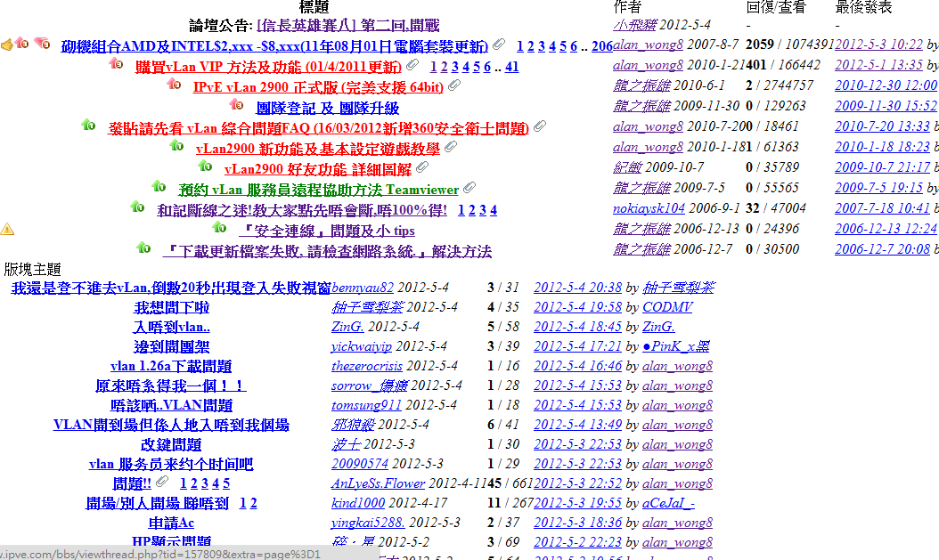
Task: Open 購買vLan VIP 方法及功能 thread
Action: 268,67
